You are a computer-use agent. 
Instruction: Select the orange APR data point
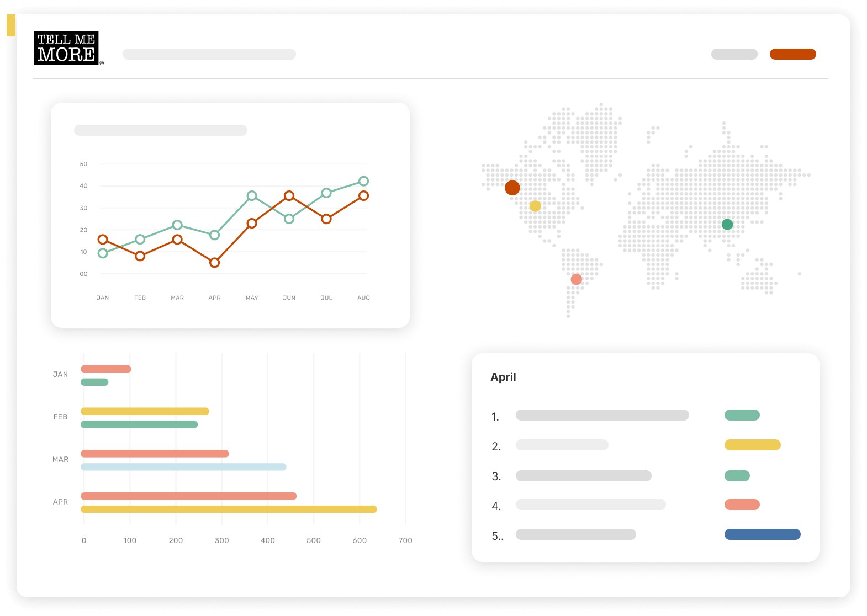pos(215,263)
